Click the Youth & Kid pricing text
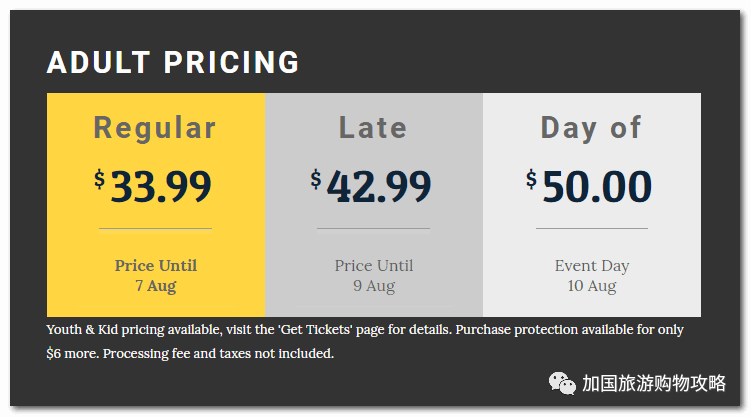This screenshot has width=751, height=417. click(x=105, y=330)
